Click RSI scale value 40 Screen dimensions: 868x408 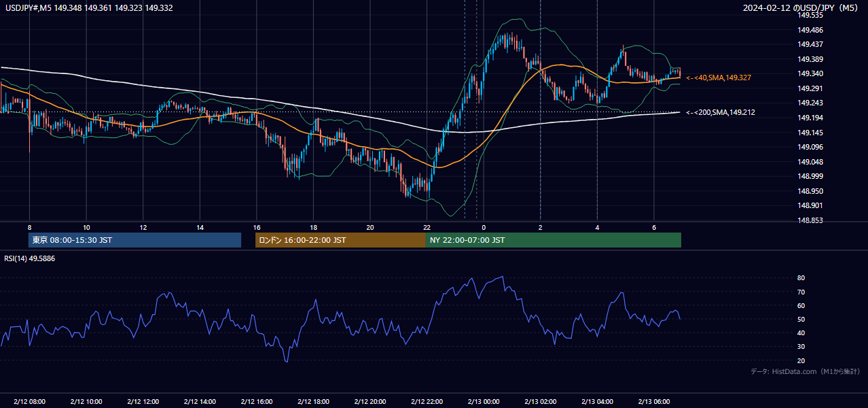pos(801,333)
